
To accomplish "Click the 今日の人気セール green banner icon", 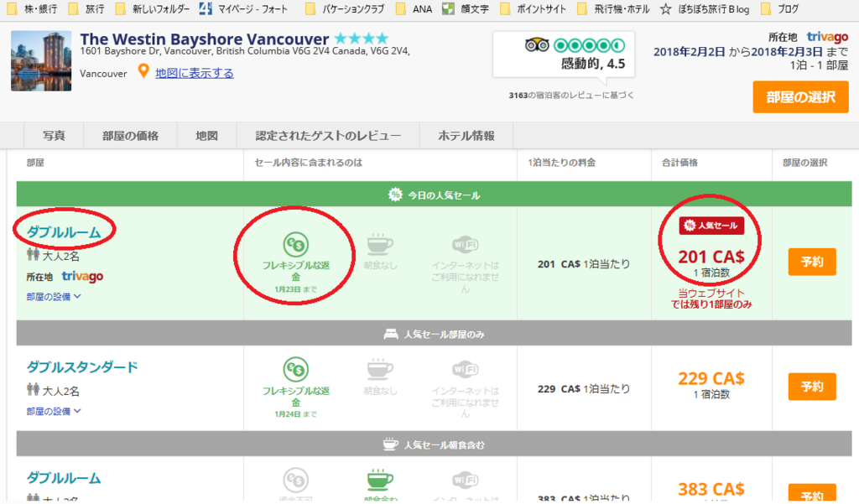I will point(395,195).
